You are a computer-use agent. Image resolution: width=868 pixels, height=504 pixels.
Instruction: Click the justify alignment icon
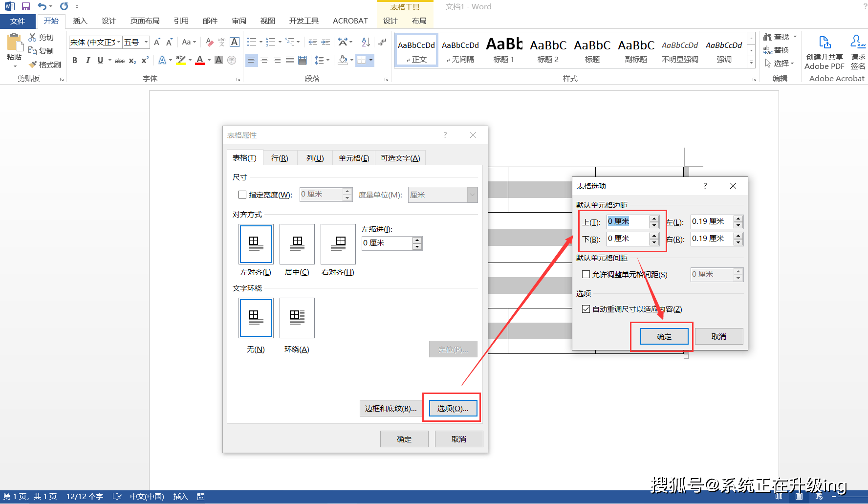[290, 60]
